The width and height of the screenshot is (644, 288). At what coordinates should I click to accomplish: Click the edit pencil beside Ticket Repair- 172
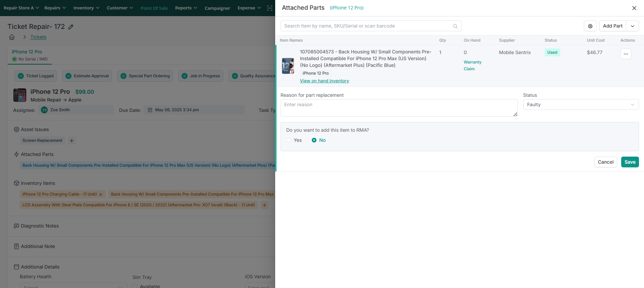[x=71, y=27]
